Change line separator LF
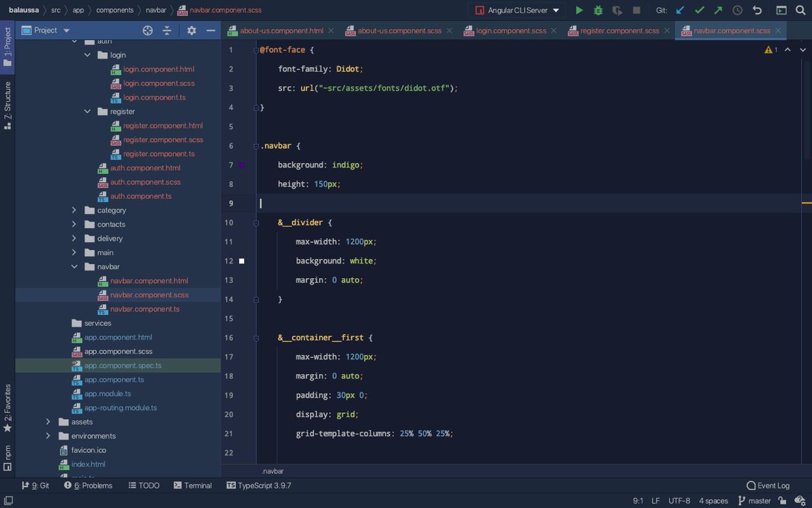812x508 pixels. pyautogui.click(x=655, y=501)
